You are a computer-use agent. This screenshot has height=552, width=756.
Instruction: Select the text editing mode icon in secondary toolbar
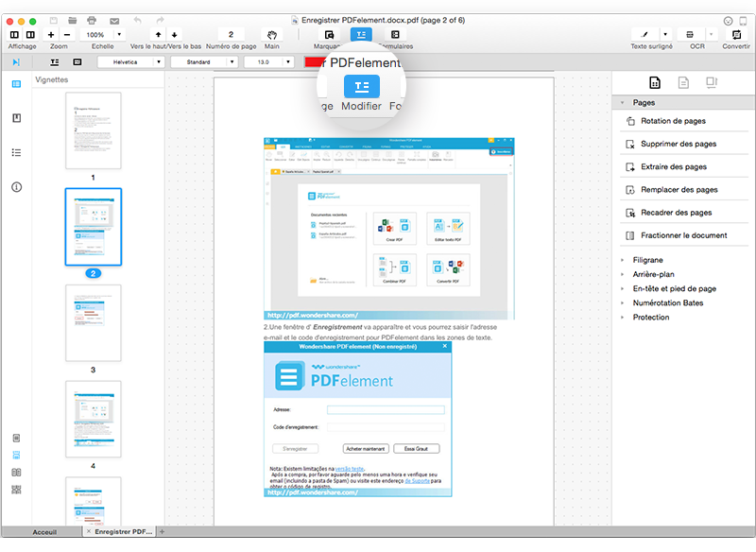(x=55, y=62)
